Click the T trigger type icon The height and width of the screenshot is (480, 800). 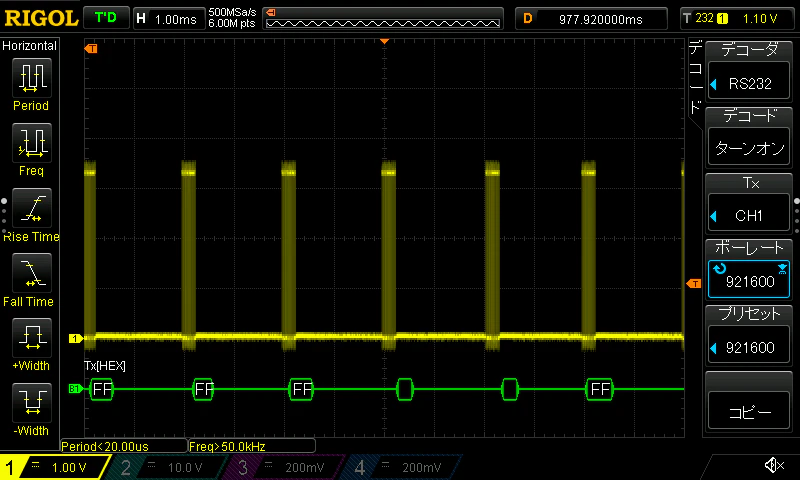pos(687,18)
